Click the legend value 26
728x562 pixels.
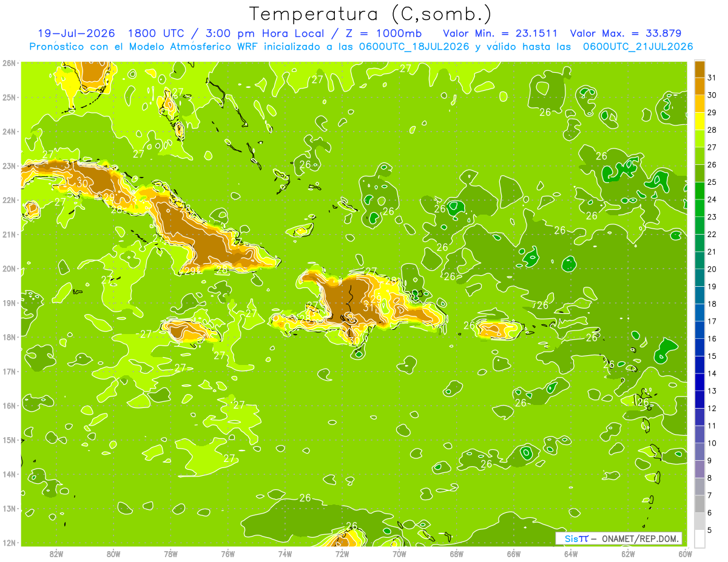click(713, 164)
